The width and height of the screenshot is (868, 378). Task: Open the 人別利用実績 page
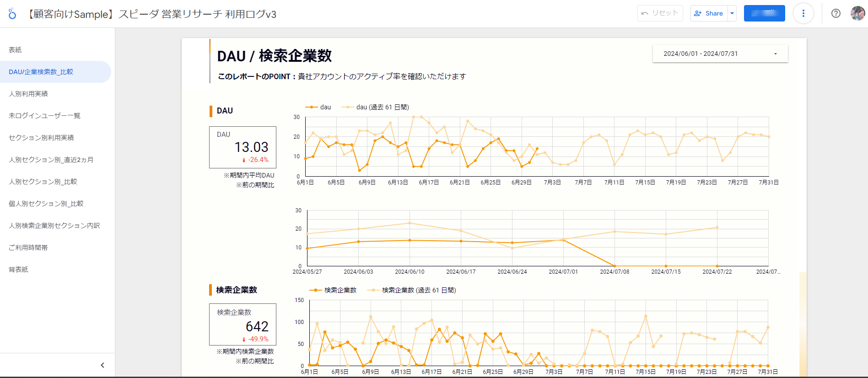(28, 94)
